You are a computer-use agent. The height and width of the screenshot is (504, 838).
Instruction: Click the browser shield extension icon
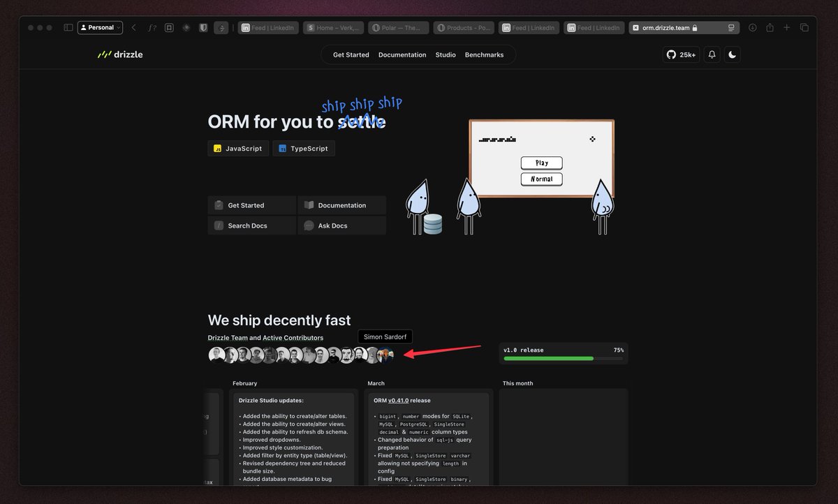[x=203, y=27]
